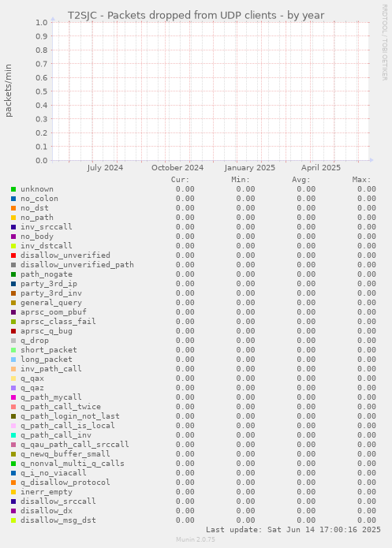Click the path_nogate legend label
392x548 pixels.
[x=47, y=274]
